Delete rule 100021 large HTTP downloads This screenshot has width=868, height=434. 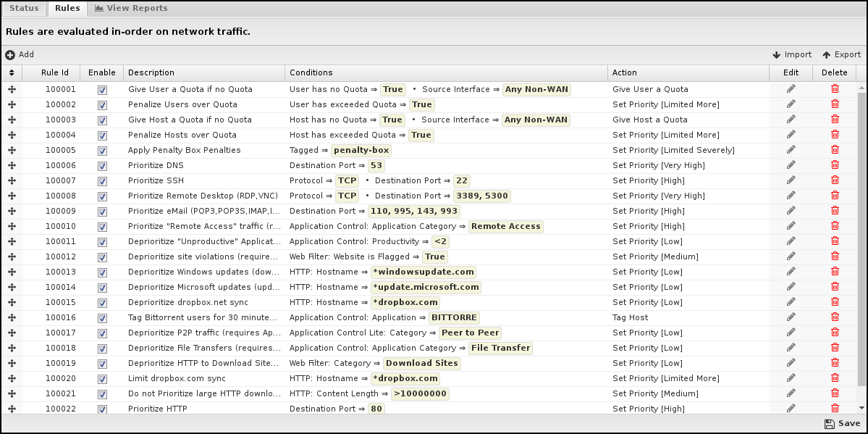(x=835, y=393)
